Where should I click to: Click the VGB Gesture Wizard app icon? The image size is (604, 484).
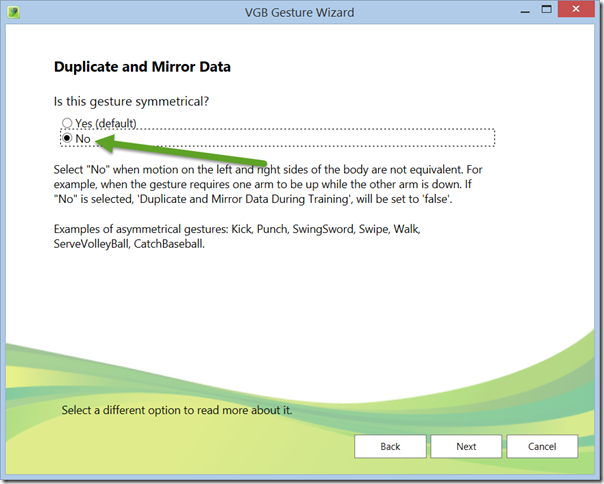pyautogui.click(x=14, y=12)
